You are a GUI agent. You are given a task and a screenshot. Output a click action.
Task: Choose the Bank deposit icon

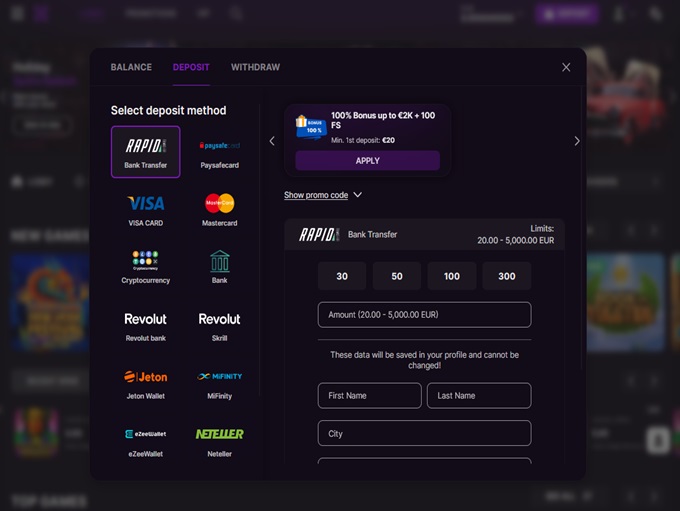click(x=219, y=267)
